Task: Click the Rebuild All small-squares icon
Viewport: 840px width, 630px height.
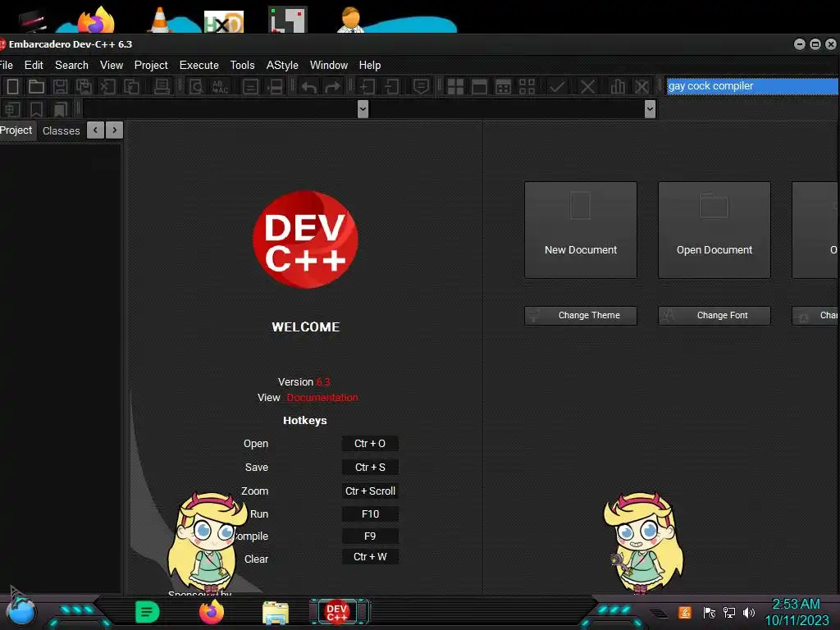Action: pyautogui.click(x=527, y=86)
